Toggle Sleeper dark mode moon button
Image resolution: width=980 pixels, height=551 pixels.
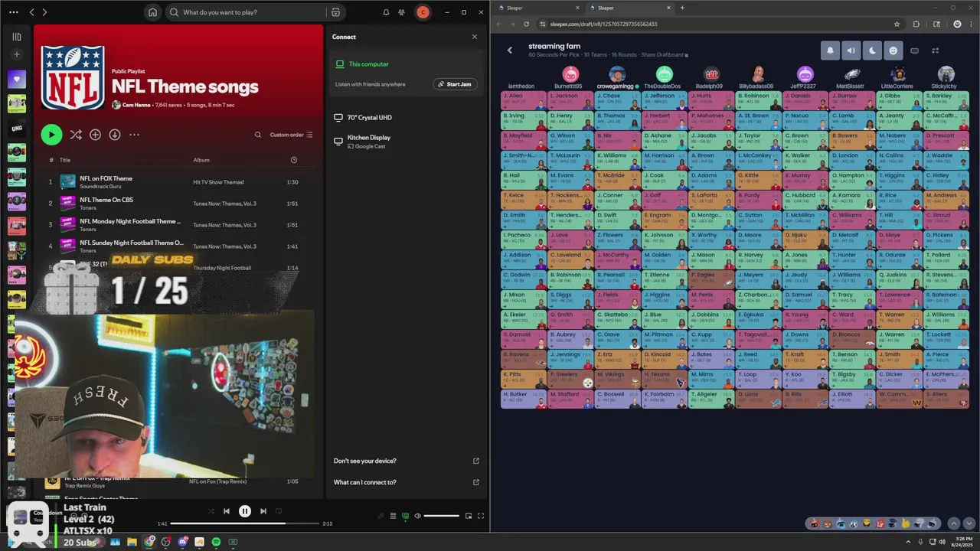872,51
